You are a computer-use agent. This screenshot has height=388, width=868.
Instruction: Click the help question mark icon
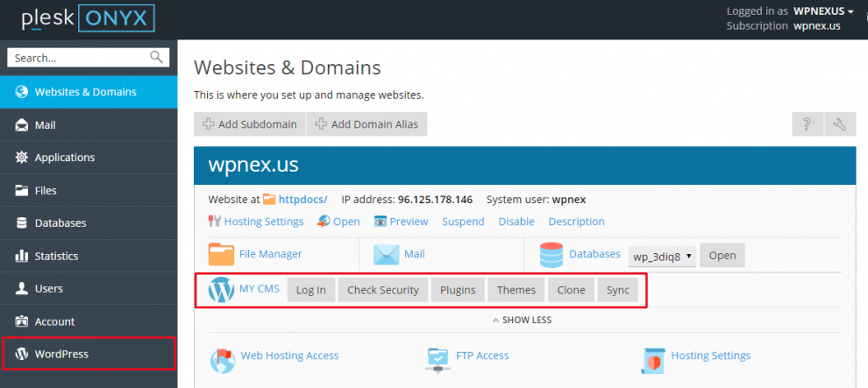[x=807, y=124]
